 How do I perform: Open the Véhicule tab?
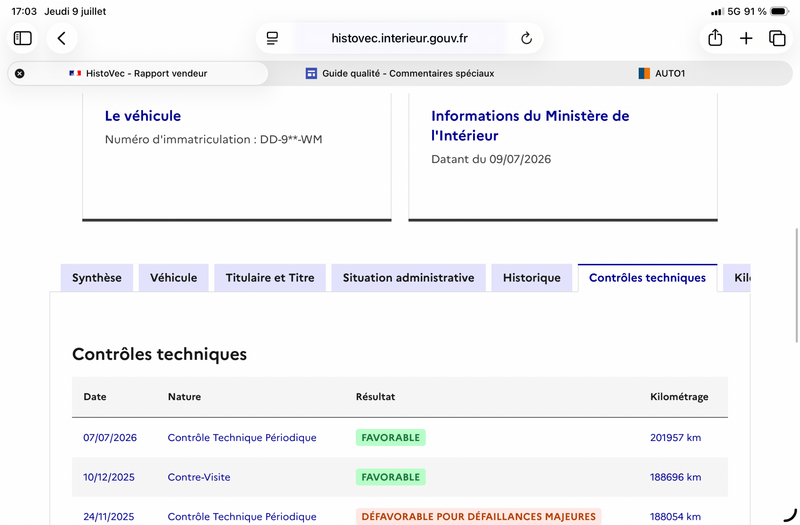pyautogui.click(x=173, y=278)
